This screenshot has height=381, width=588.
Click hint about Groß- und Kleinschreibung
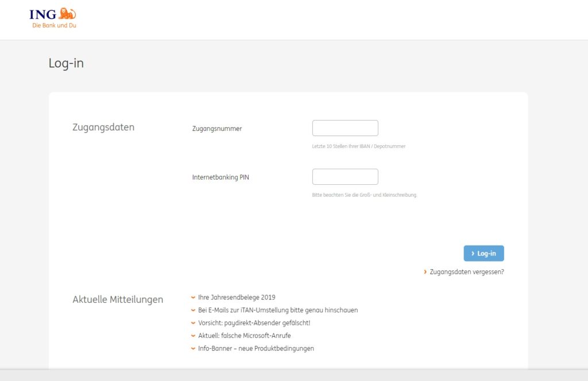coord(365,195)
